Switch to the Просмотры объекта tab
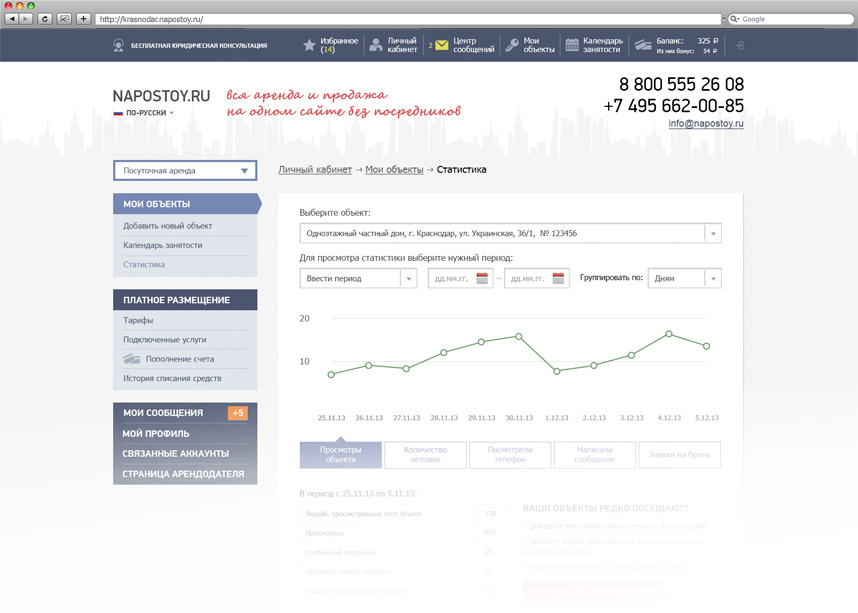Image resolution: width=858 pixels, height=613 pixels. 340,454
